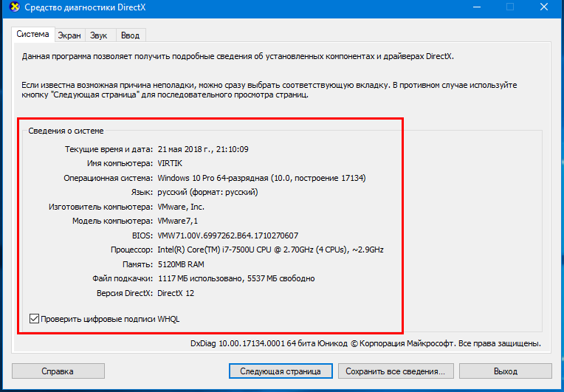Click the Имя компьютера: label

[x=120, y=163]
